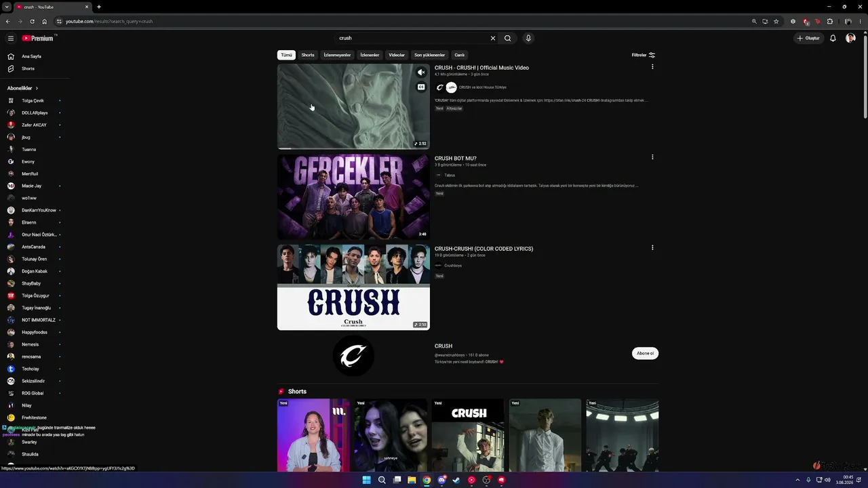Clear the search box text
Screen dimensions: 868x488
[x=493, y=38]
